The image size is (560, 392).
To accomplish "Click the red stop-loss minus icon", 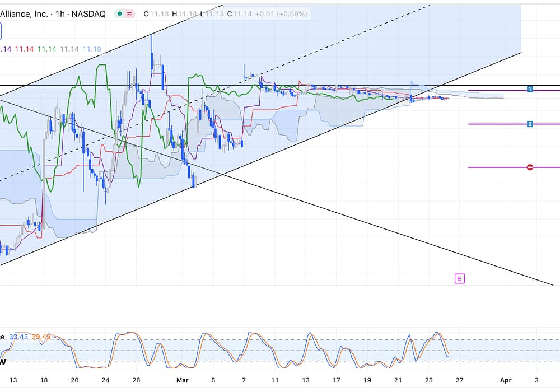I will [x=530, y=167].
